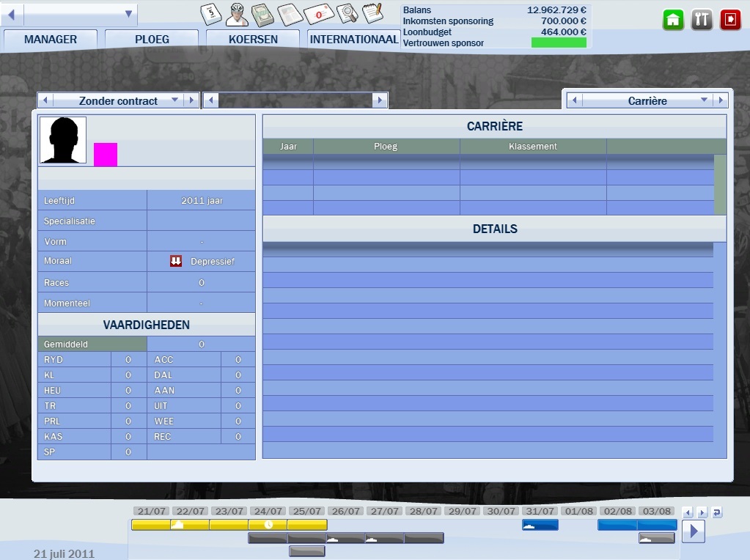Click the red exit door icon

coord(730,20)
